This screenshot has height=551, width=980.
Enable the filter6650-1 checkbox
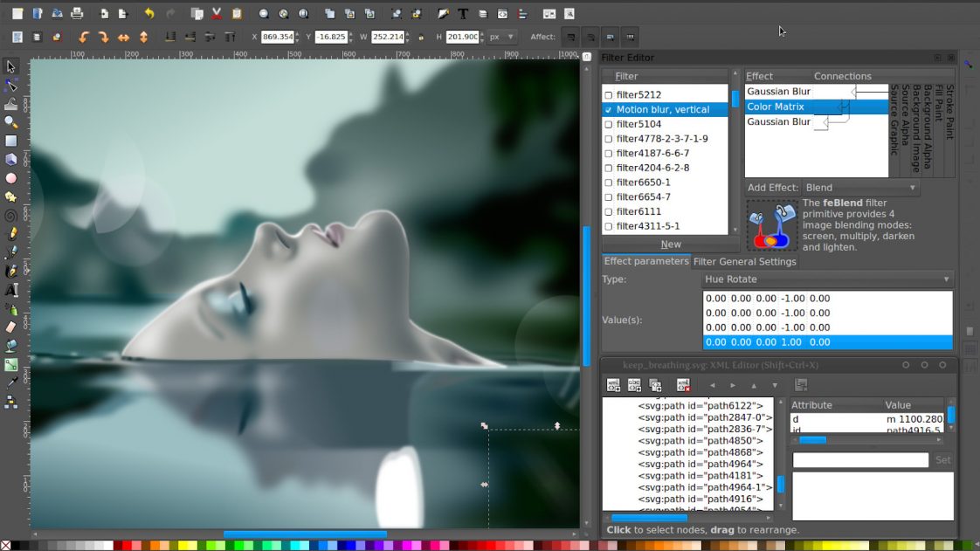[609, 182]
